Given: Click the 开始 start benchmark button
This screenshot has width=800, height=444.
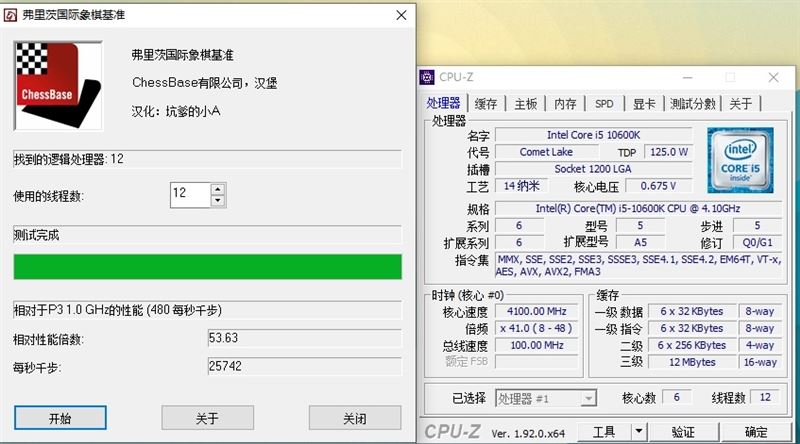Looking at the screenshot, I should pos(60,418).
